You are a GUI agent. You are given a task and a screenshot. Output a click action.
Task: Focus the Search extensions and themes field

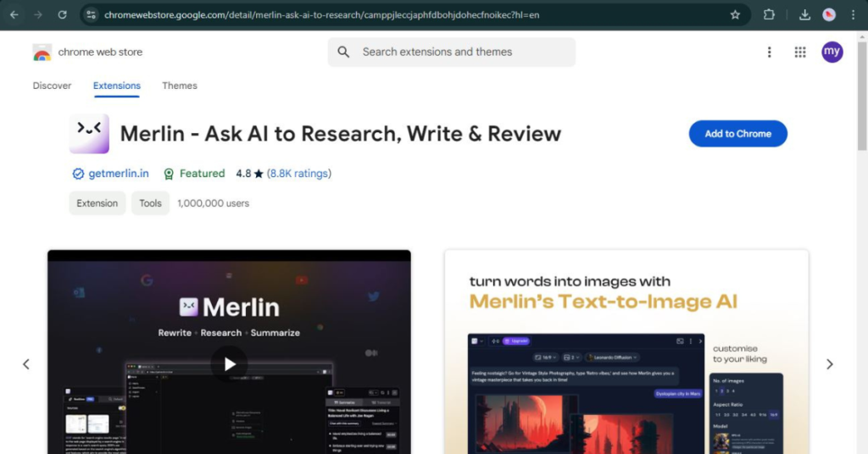point(451,52)
